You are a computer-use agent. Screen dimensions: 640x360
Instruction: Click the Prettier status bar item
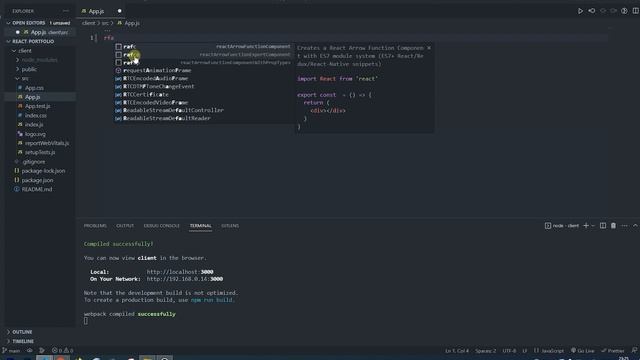[x=613, y=351]
